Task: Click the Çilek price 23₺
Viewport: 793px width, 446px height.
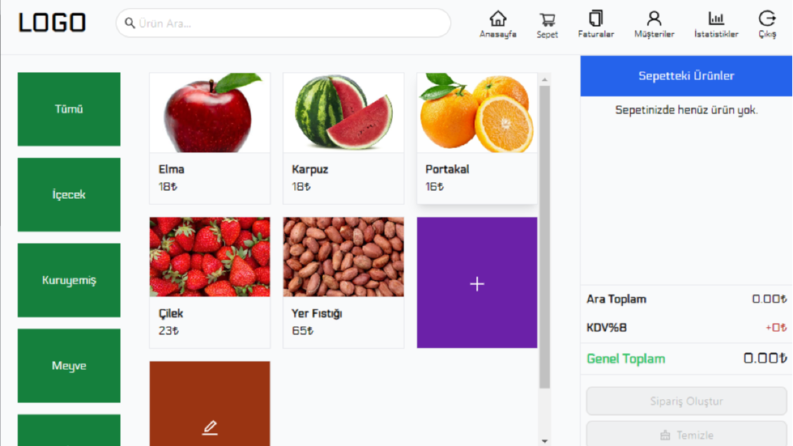Action: pyautogui.click(x=168, y=331)
